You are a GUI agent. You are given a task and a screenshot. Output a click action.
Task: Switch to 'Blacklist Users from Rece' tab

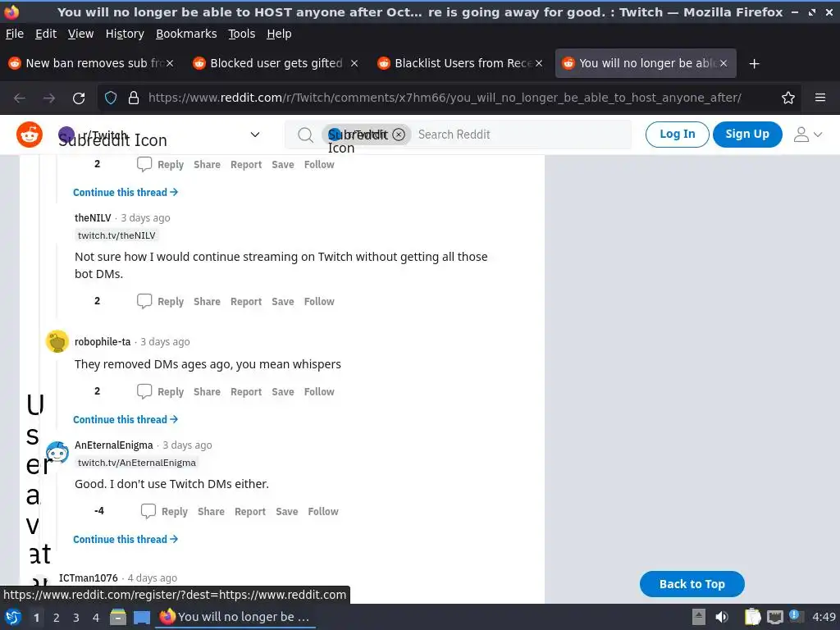461,63
